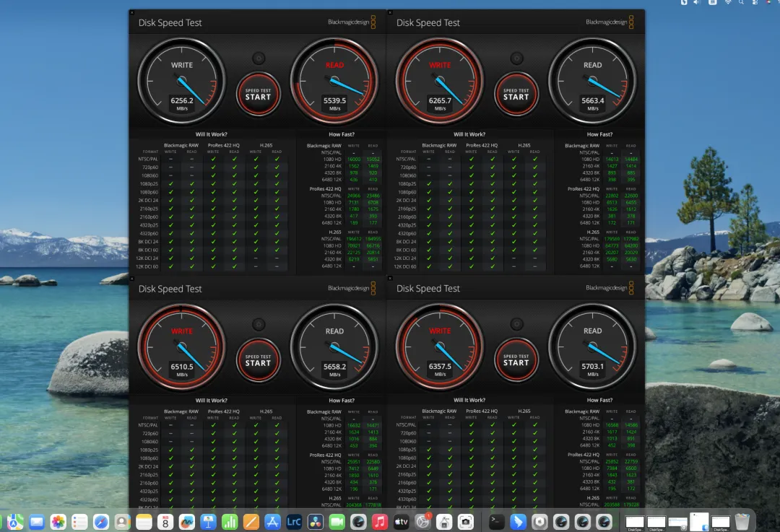Click the WRITE gauge showing 6357.5 MB/s

(440, 347)
